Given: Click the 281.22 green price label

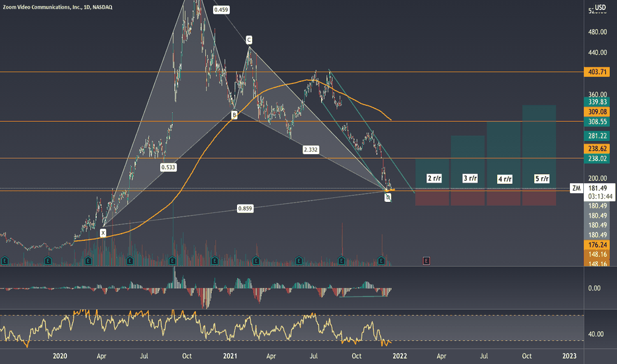Looking at the screenshot, I should click(x=597, y=136).
